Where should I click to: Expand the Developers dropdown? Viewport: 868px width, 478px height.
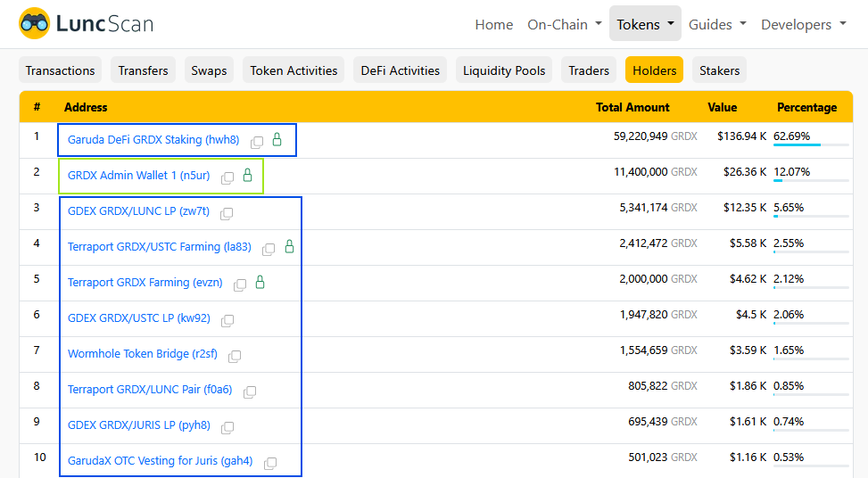coord(803,24)
